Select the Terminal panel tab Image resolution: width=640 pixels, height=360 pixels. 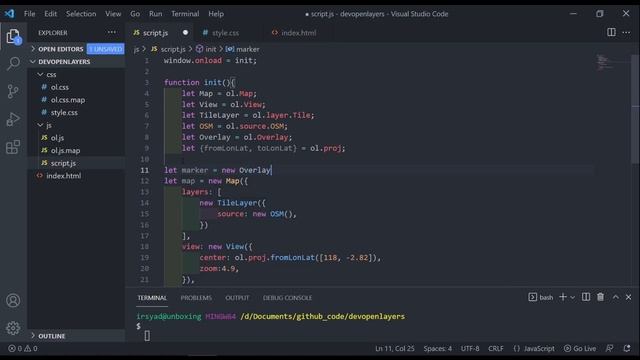tap(152, 298)
